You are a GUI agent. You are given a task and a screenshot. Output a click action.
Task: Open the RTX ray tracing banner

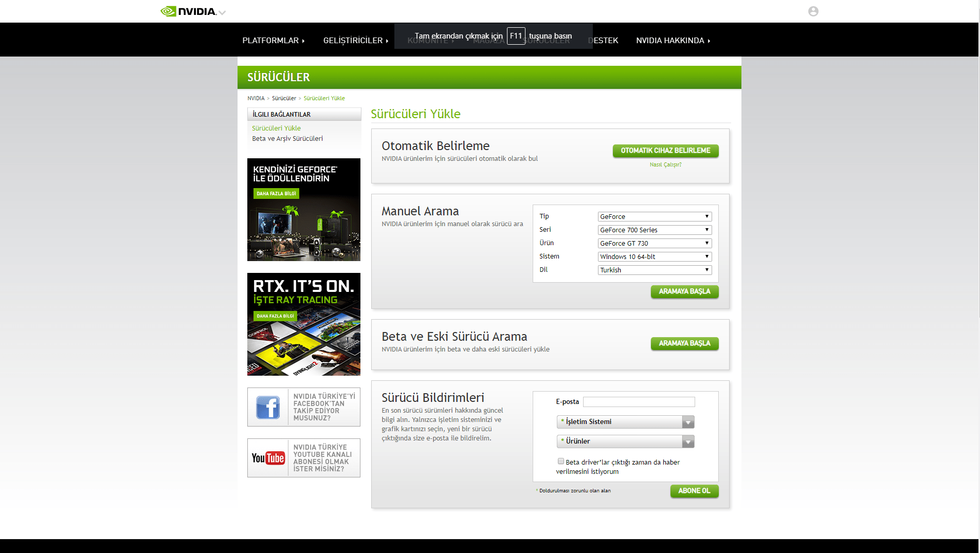coord(304,324)
